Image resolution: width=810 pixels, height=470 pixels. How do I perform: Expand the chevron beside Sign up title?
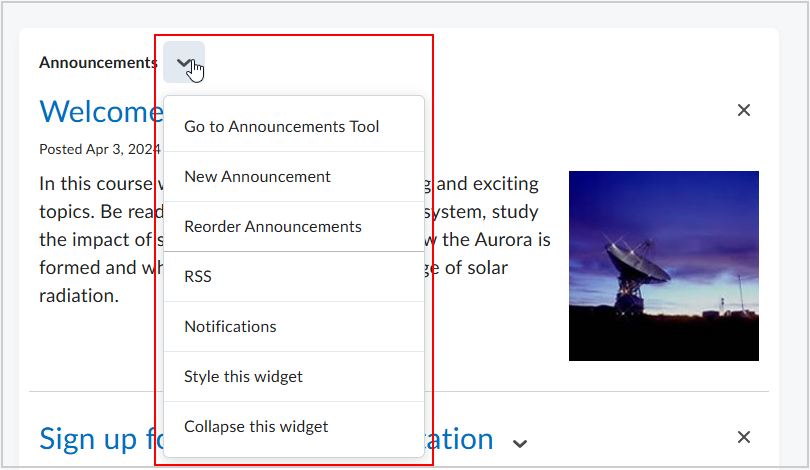pyautogui.click(x=519, y=442)
